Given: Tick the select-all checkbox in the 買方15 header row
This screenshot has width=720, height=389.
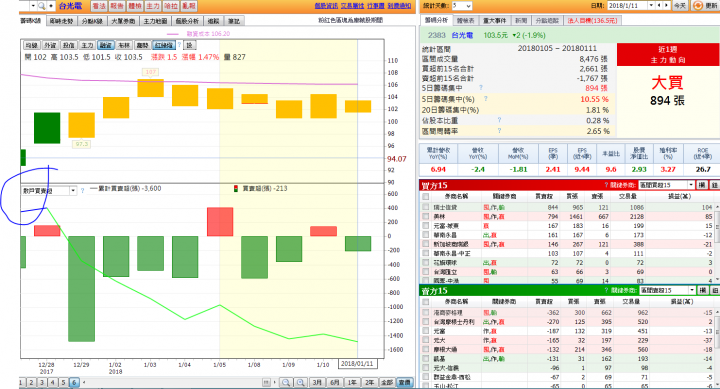Looking at the screenshot, I should pos(426,196).
